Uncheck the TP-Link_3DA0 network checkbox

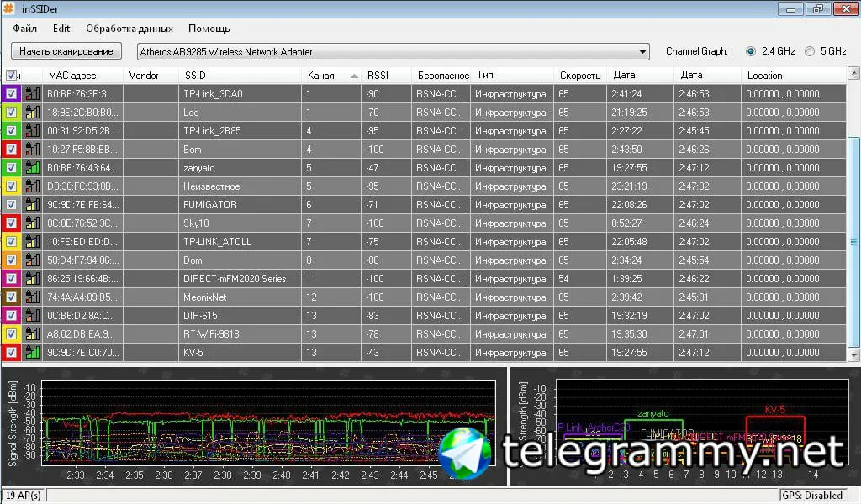[11, 94]
